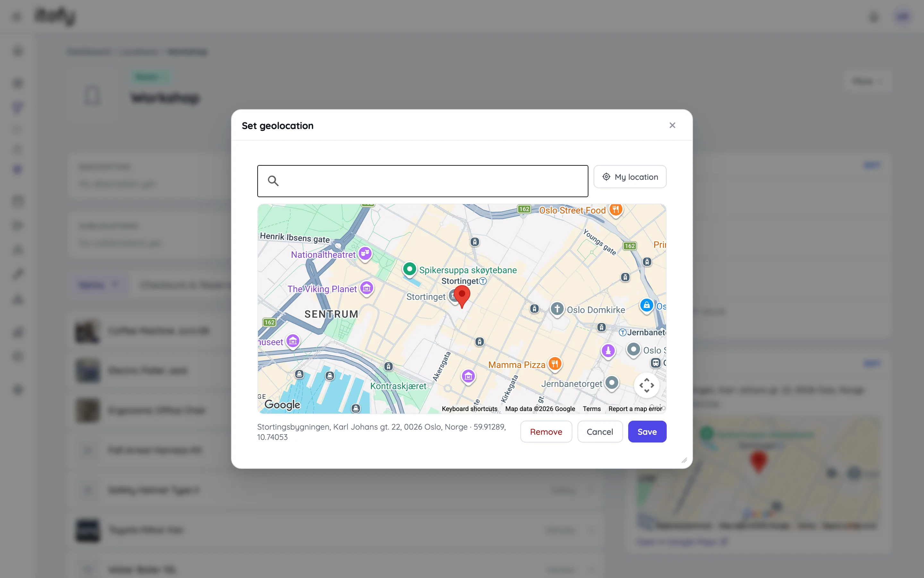Remove the set geolocation

coord(546,432)
